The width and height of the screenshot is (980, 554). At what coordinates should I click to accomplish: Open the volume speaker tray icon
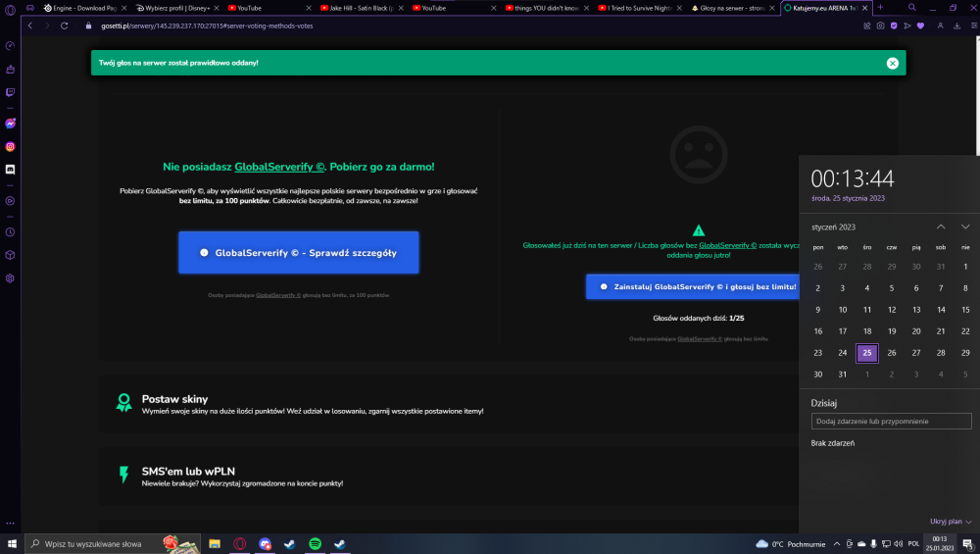[898, 544]
